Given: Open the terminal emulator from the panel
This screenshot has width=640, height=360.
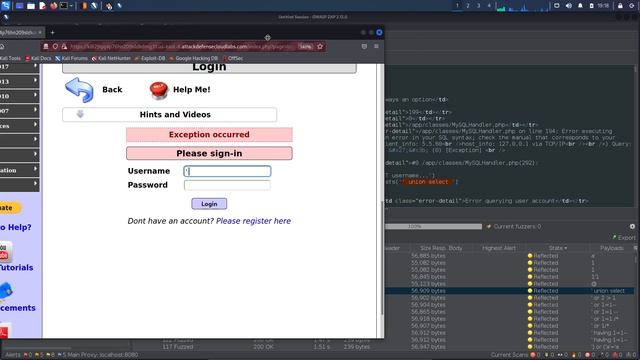Looking at the screenshot, I should pyautogui.click(x=64, y=6).
